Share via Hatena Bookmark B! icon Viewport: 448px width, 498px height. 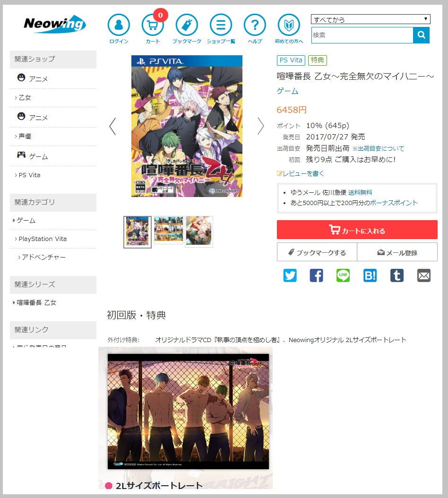[370, 275]
